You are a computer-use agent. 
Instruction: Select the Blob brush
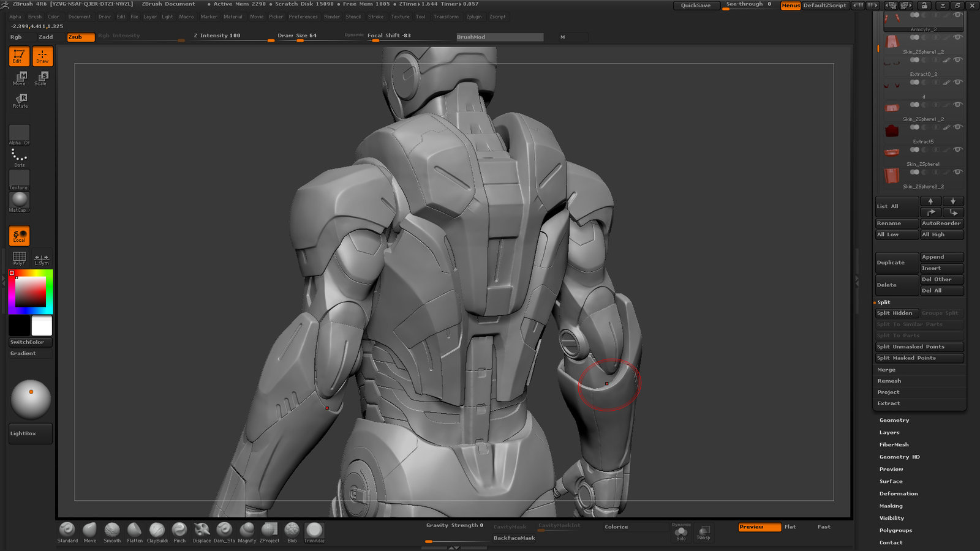pos(292,532)
